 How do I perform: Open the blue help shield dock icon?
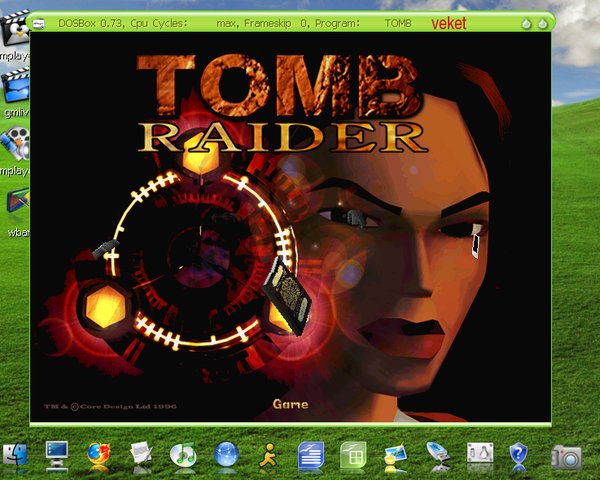click(x=518, y=454)
